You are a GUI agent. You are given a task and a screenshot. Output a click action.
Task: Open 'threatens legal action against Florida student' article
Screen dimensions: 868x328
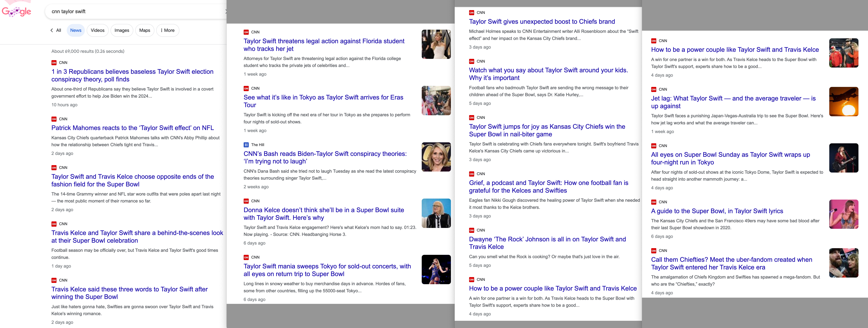[x=324, y=45]
